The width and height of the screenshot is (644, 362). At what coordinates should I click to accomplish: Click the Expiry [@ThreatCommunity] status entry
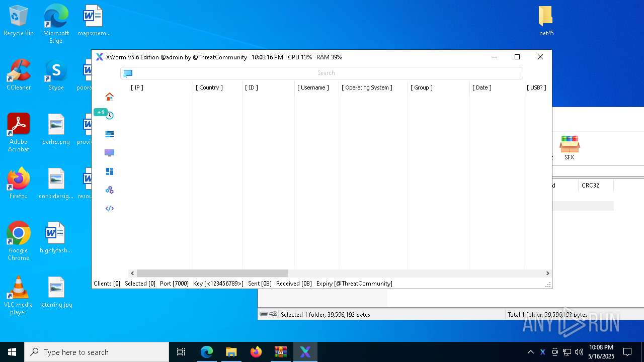(354, 284)
